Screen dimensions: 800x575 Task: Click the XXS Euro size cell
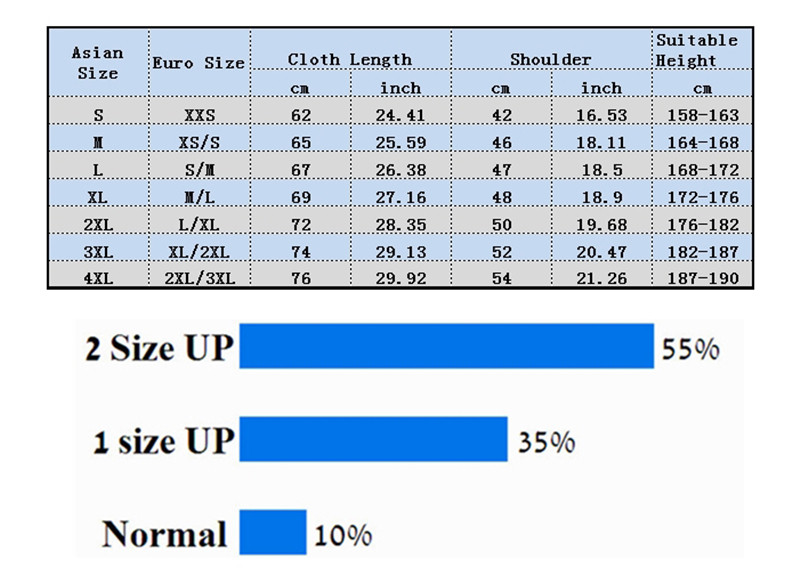pos(199,116)
